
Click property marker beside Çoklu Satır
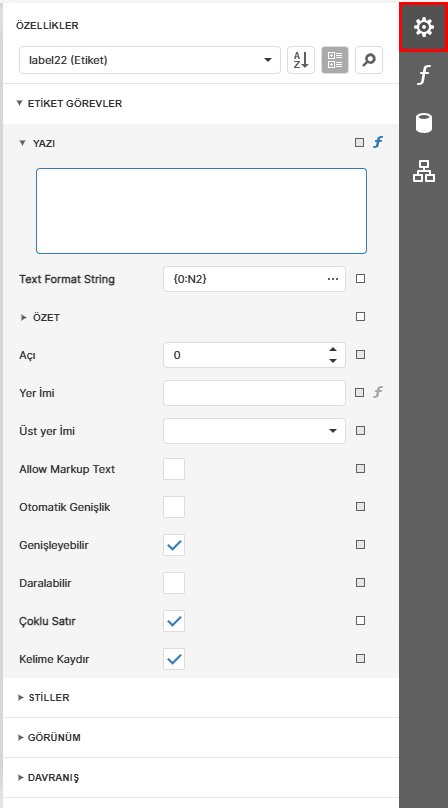360,620
